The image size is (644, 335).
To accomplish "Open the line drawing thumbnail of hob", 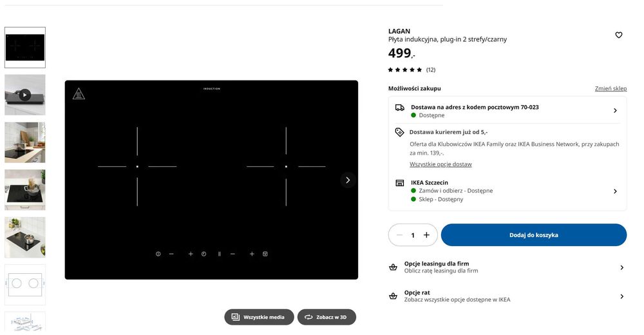I will coord(25,285).
